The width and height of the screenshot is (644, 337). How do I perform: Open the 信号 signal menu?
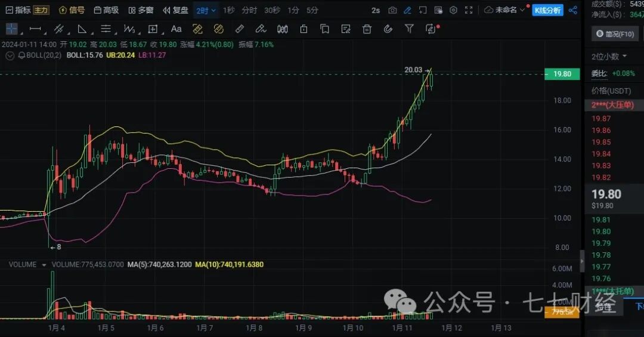coord(72,10)
